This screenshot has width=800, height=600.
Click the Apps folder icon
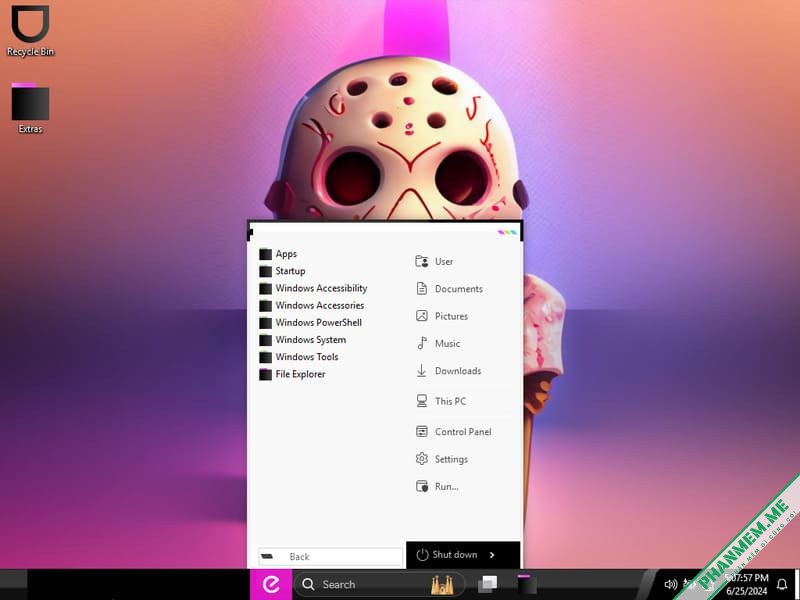pos(265,254)
